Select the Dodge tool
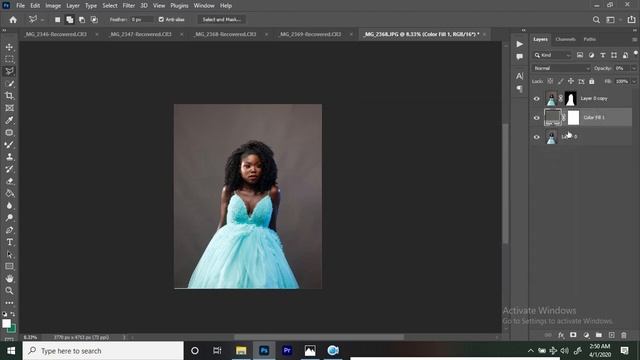The width and height of the screenshot is (640, 360). pyautogui.click(x=9, y=218)
